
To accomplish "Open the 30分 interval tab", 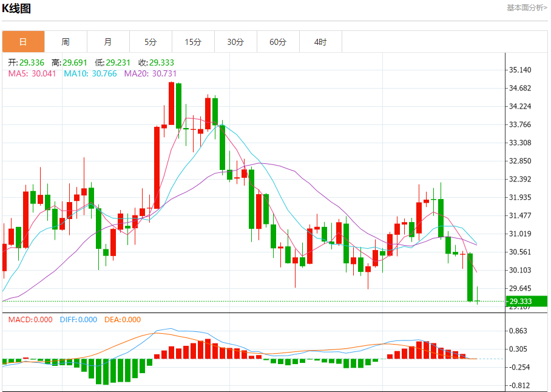I will (236, 42).
